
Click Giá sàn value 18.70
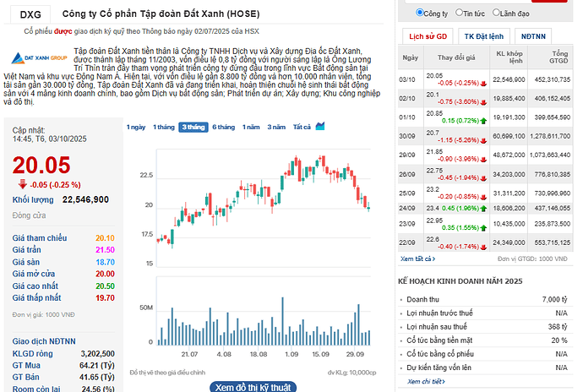coord(105,262)
